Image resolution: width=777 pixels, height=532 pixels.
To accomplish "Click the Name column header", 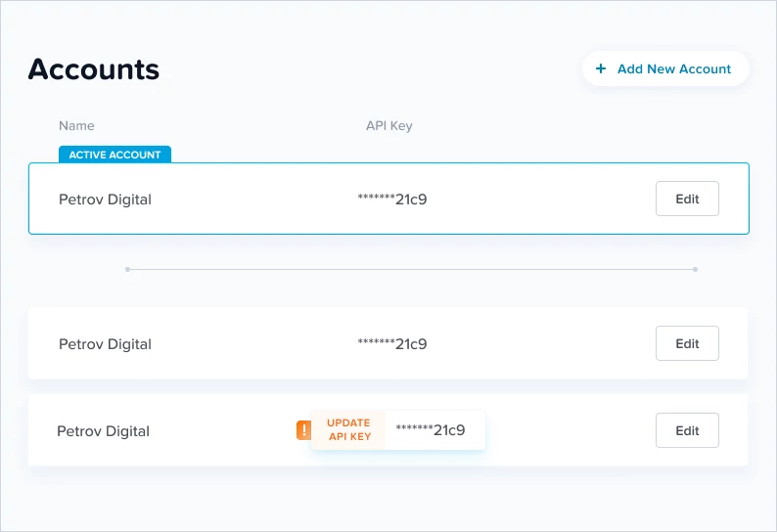I will [x=76, y=126].
